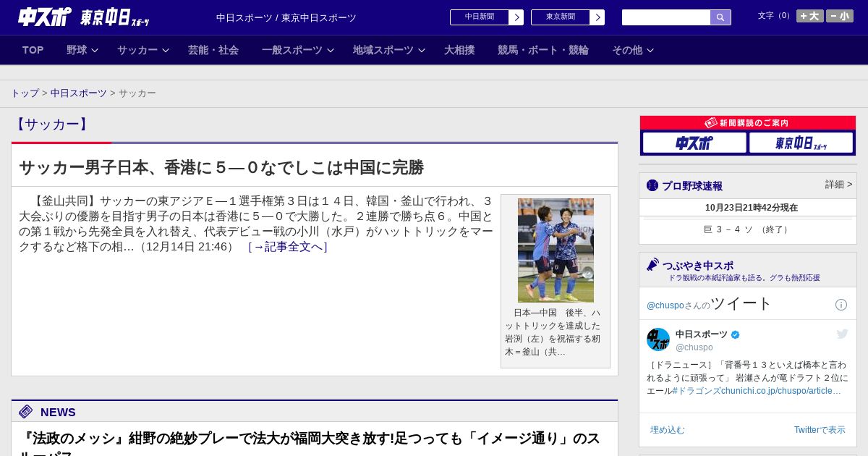This screenshot has width=868, height=456.
Task: Open the #ドラゴンズ hashtag link
Action: (697, 391)
